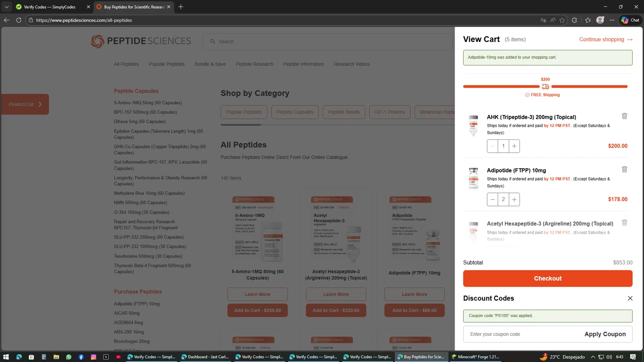Open AICAR 50mg sidebar link
This screenshot has width=644, height=362.
[127, 313]
